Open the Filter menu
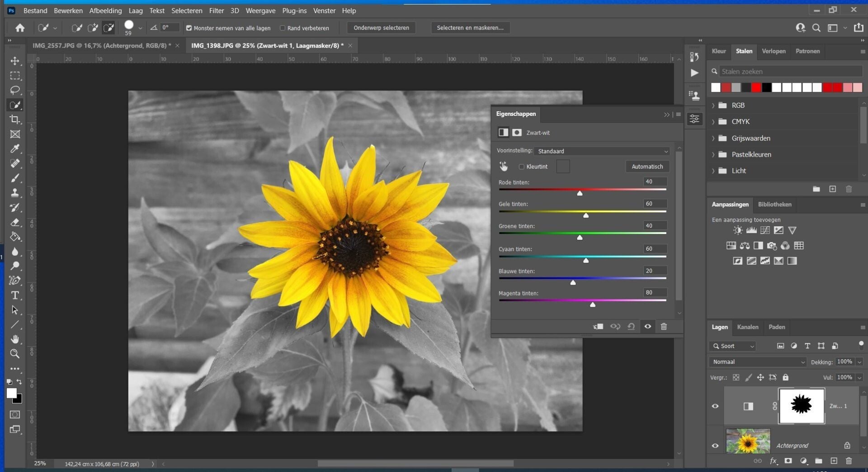 pyautogui.click(x=216, y=10)
